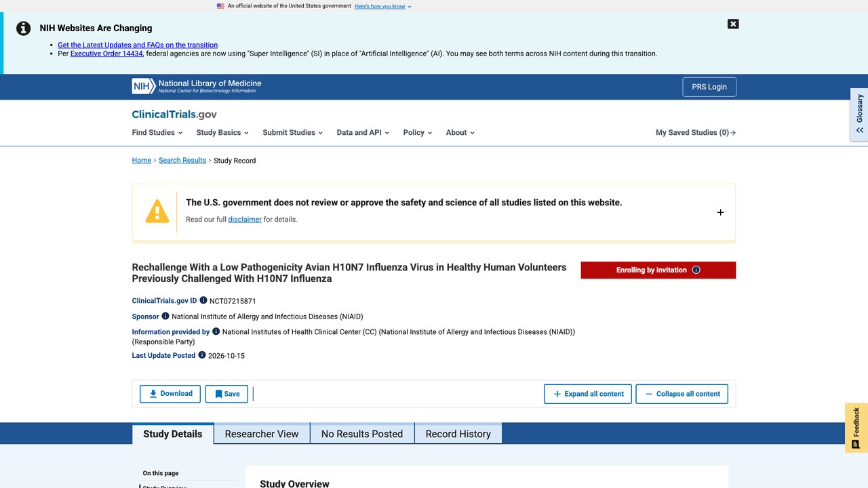
Task: Click the NIH National Library of Medicine logo
Action: pos(197,86)
